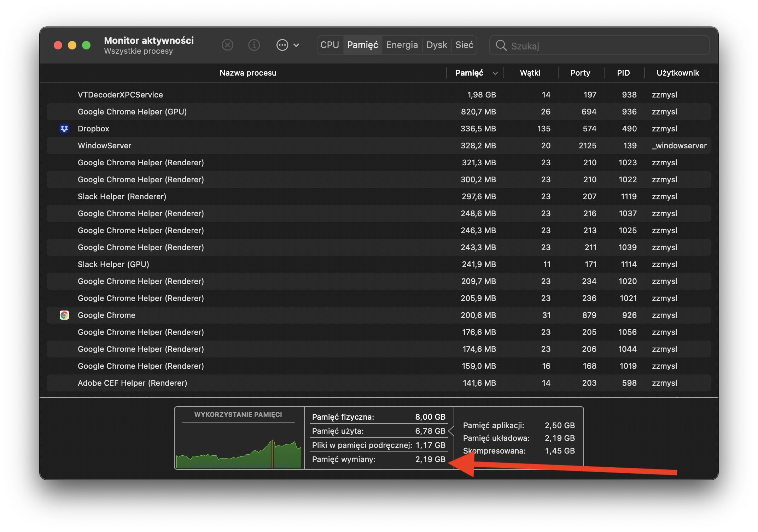Select the VTDecoderXPCService process row
758x532 pixels.
(x=379, y=95)
